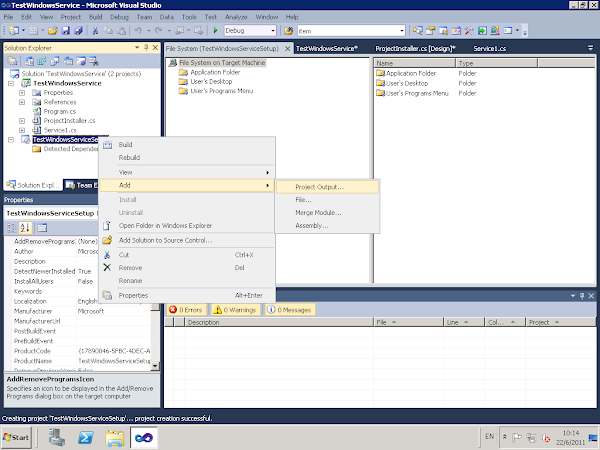Open the Build menu in the menu bar
The height and width of the screenshot is (450, 600).
click(95, 17)
